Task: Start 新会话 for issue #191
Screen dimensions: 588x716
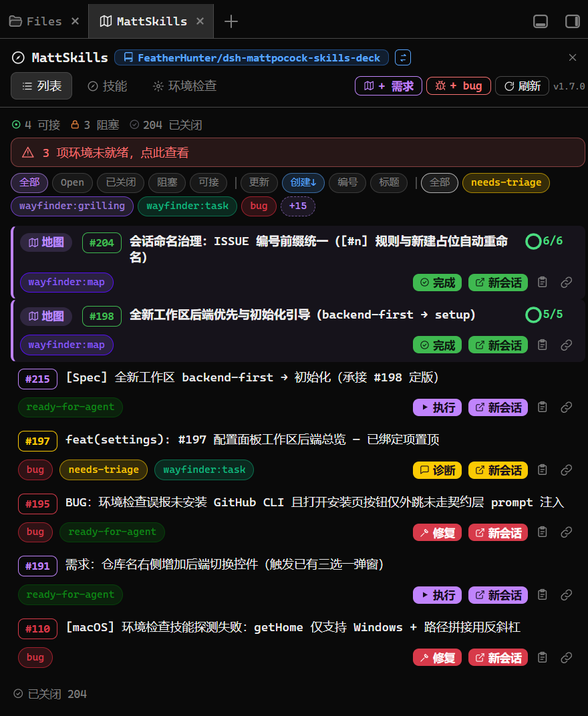Action: click(x=498, y=595)
